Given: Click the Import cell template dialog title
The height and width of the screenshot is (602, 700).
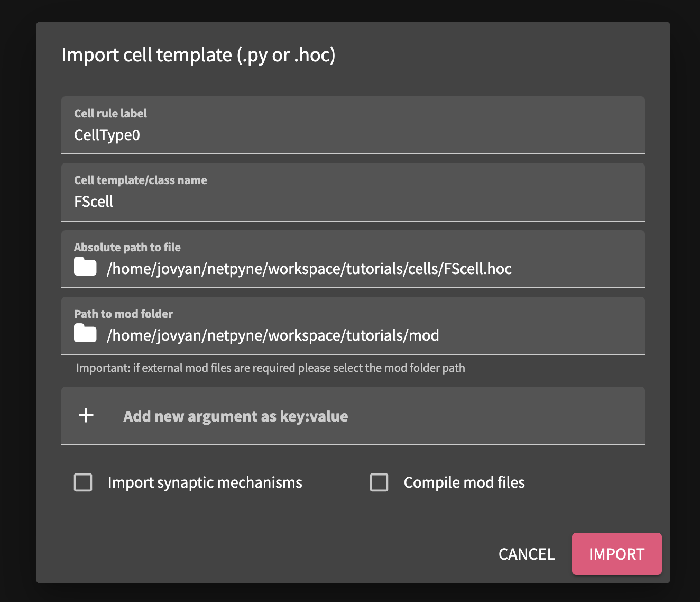Looking at the screenshot, I should [199, 55].
